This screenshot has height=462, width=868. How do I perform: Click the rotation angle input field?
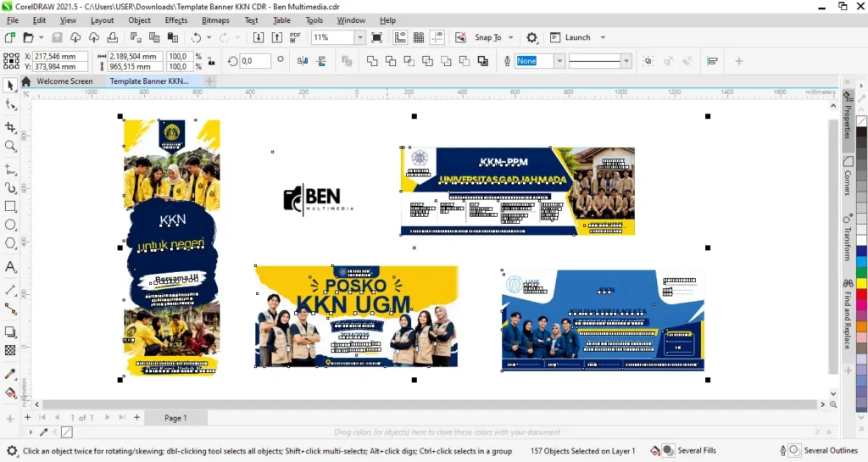click(254, 61)
